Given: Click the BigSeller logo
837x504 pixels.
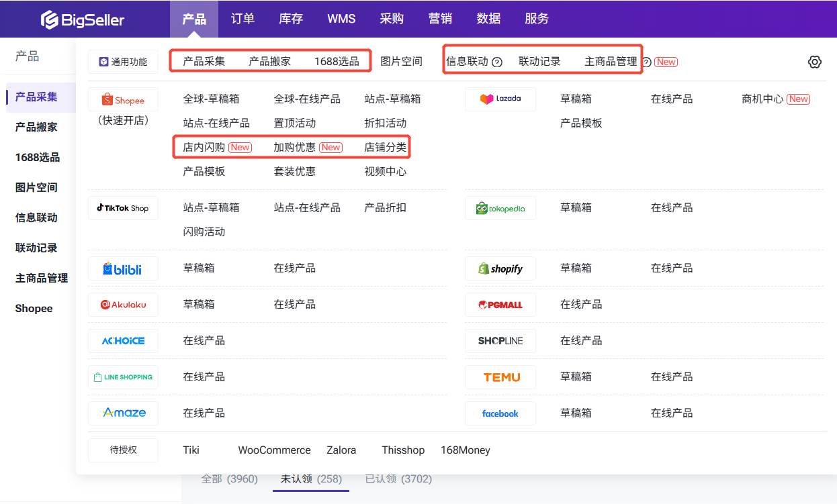Looking at the screenshot, I should pyautogui.click(x=82, y=19).
